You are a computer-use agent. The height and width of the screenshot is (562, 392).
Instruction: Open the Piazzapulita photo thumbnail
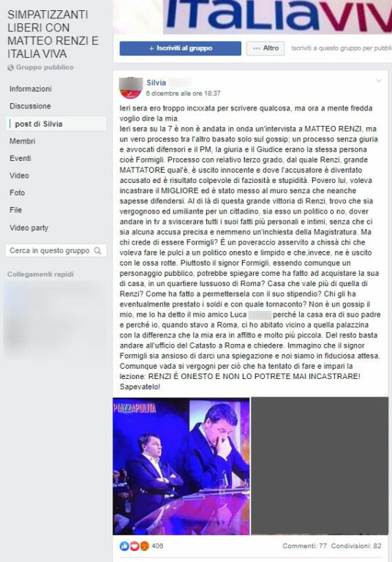click(x=181, y=466)
